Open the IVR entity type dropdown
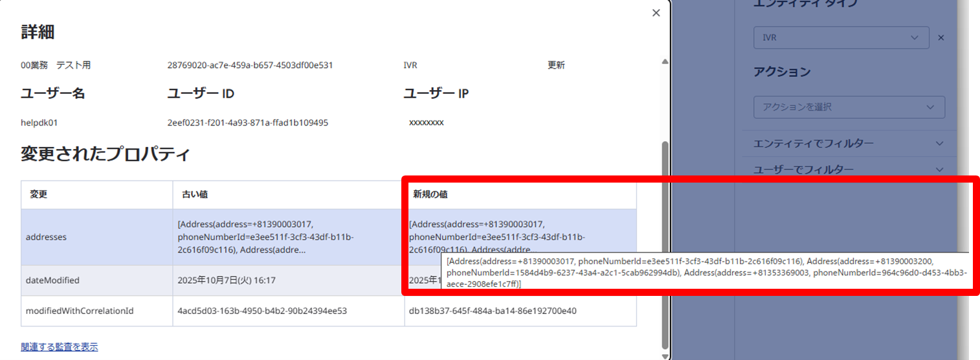This screenshot has height=360, width=980. tap(841, 38)
